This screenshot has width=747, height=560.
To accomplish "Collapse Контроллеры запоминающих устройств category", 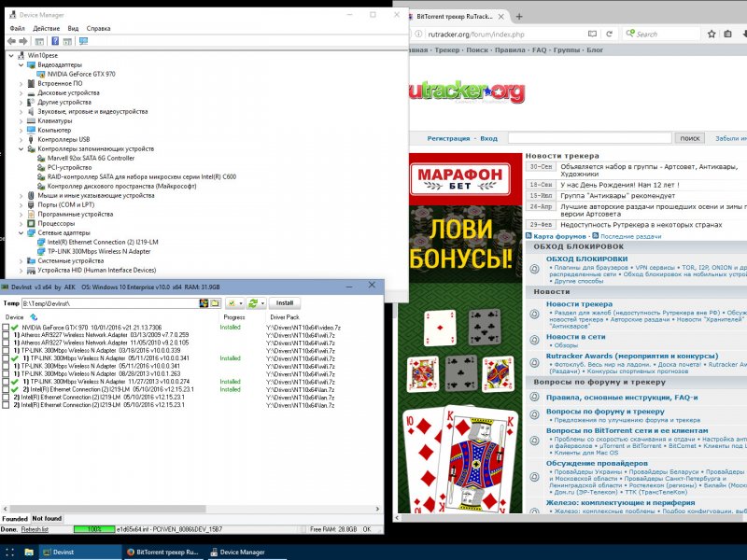I will tap(21, 149).
